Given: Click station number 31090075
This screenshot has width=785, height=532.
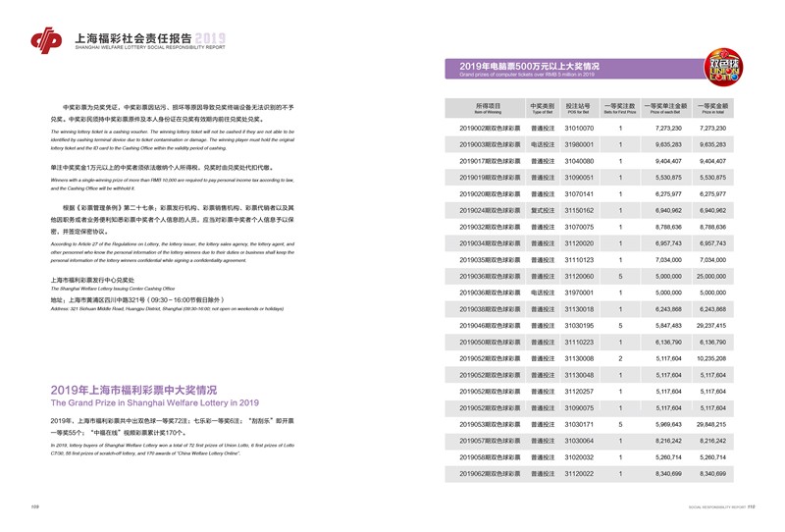Looking at the screenshot, I should [579, 408].
